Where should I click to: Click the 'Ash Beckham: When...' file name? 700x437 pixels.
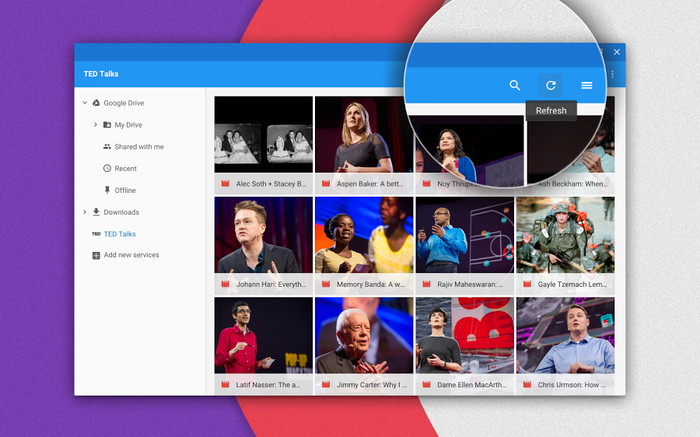tap(573, 183)
